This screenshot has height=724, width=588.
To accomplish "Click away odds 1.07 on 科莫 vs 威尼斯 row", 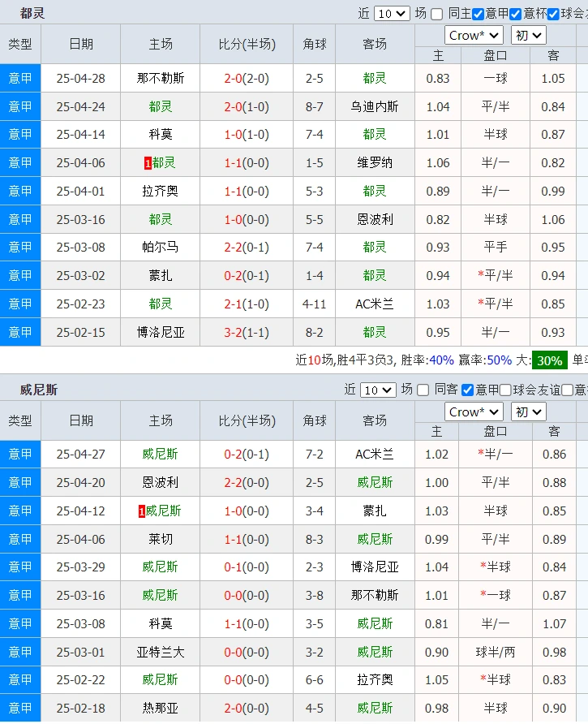I will (554, 624).
